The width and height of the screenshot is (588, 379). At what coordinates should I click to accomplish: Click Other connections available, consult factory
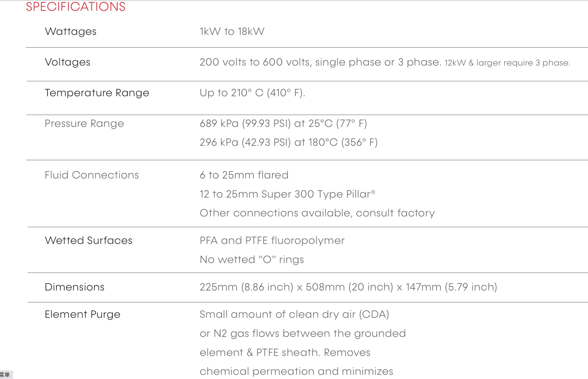(x=317, y=213)
